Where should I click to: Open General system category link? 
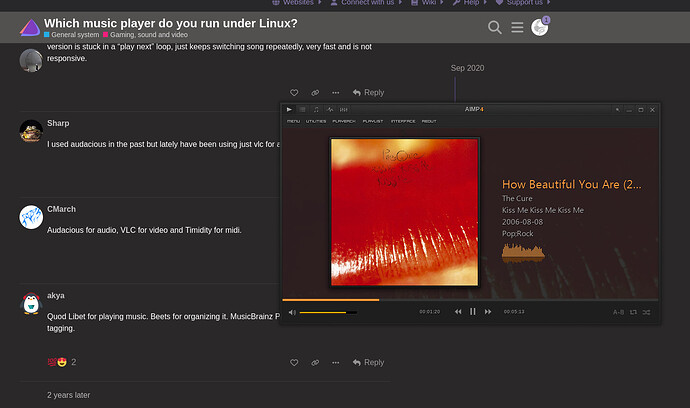point(72,35)
